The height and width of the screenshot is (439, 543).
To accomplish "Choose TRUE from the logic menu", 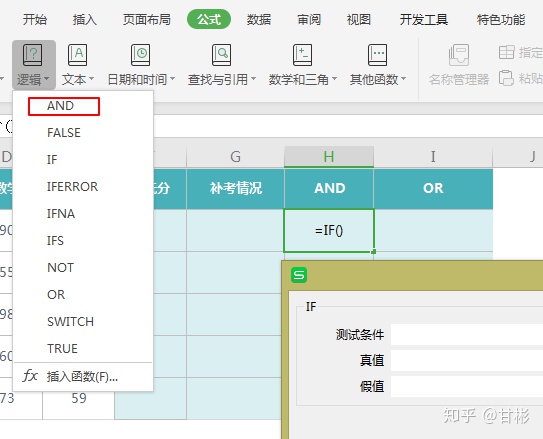I will (83, 349).
